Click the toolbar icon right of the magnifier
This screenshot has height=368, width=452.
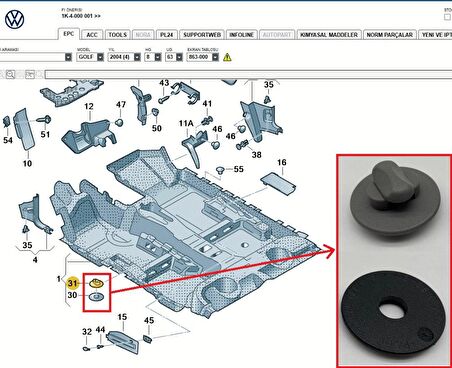click(30, 74)
